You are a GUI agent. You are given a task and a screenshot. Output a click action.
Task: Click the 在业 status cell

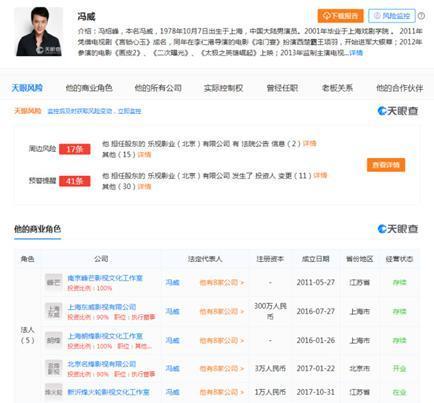pos(399,392)
